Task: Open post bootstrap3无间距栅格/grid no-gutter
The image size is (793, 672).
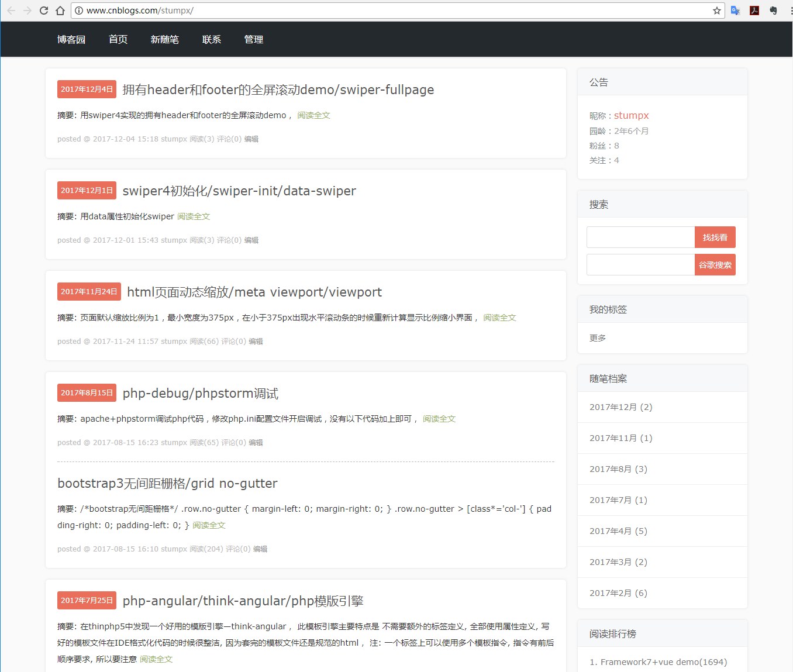Action: [x=167, y=483]
